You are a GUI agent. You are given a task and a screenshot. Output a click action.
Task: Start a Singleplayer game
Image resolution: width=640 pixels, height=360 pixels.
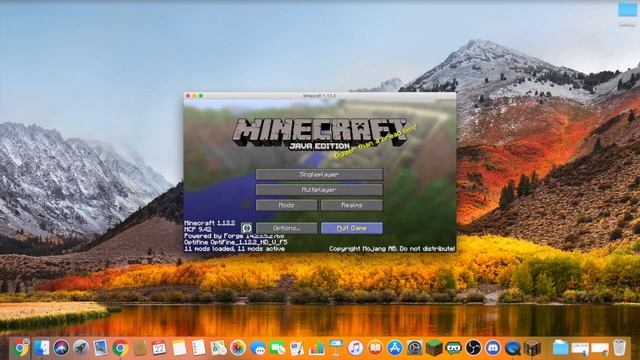319,174
